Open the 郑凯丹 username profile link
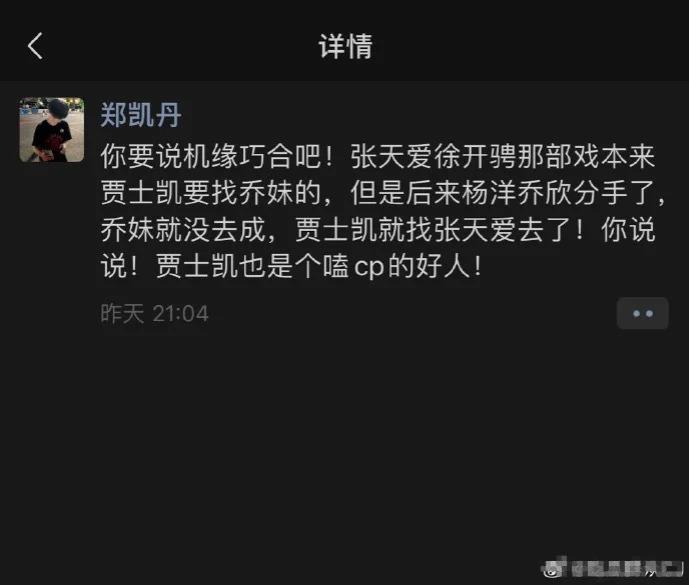The image size is (689, 585). pos(141,115)
